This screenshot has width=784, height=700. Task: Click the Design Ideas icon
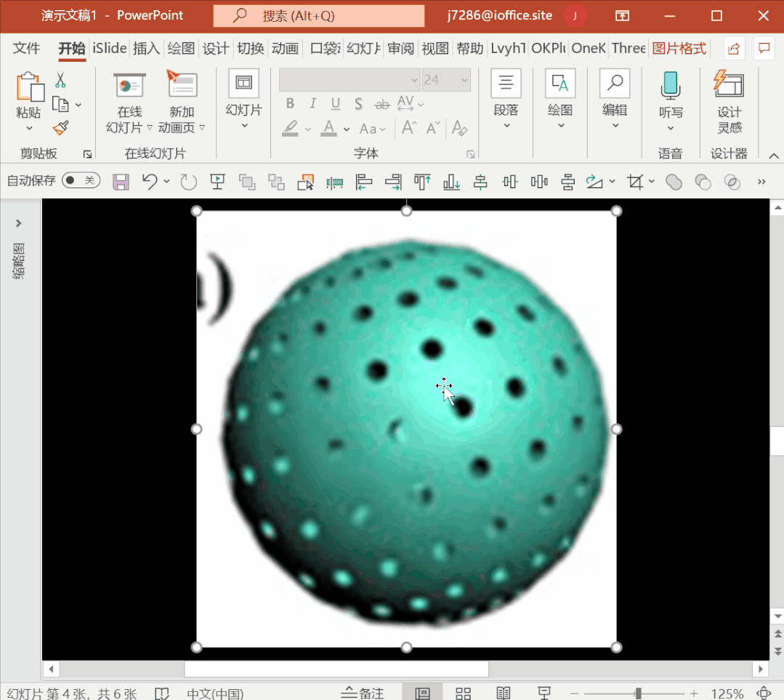point(729,102)
